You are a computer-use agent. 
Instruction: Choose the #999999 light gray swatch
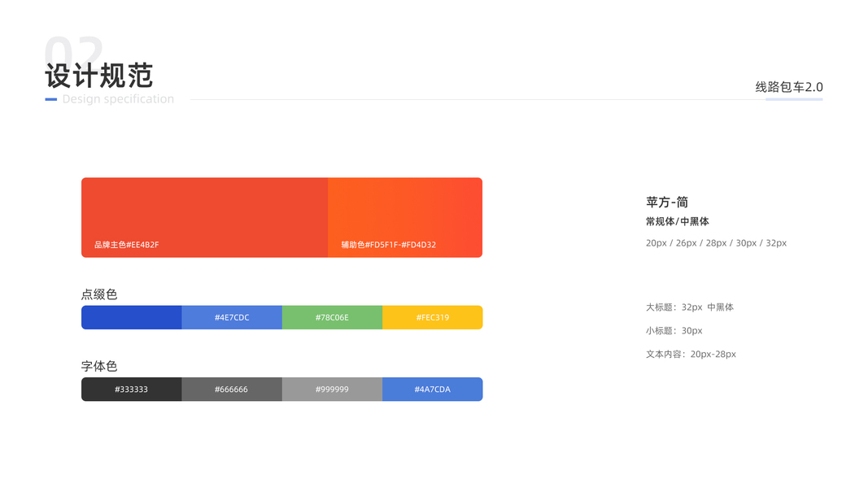(332, 390)
